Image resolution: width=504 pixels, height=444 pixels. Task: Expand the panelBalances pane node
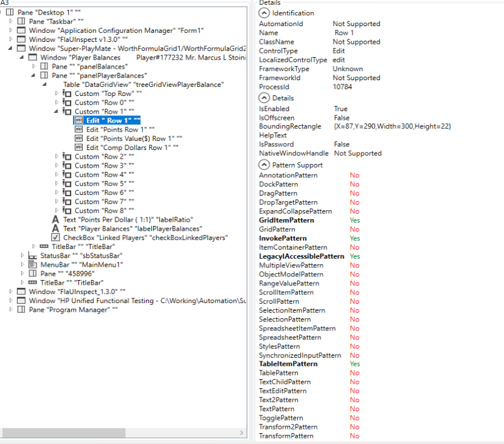[x=34, y=66]
